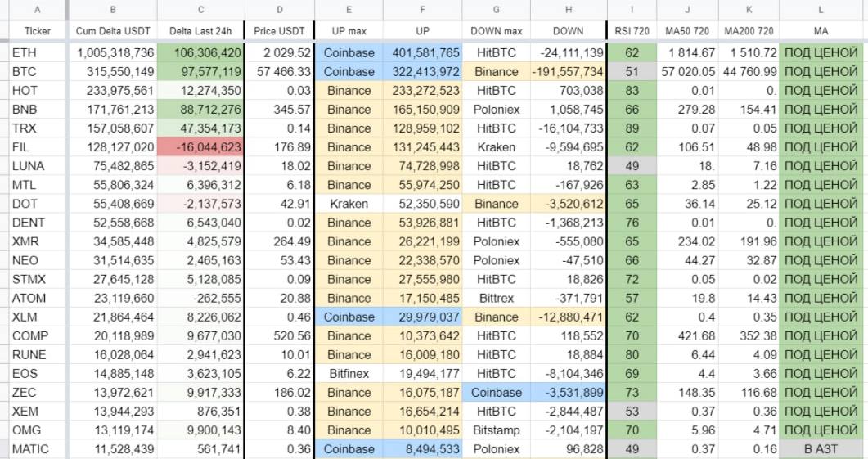Click Kraken in the FIL row

496,147
